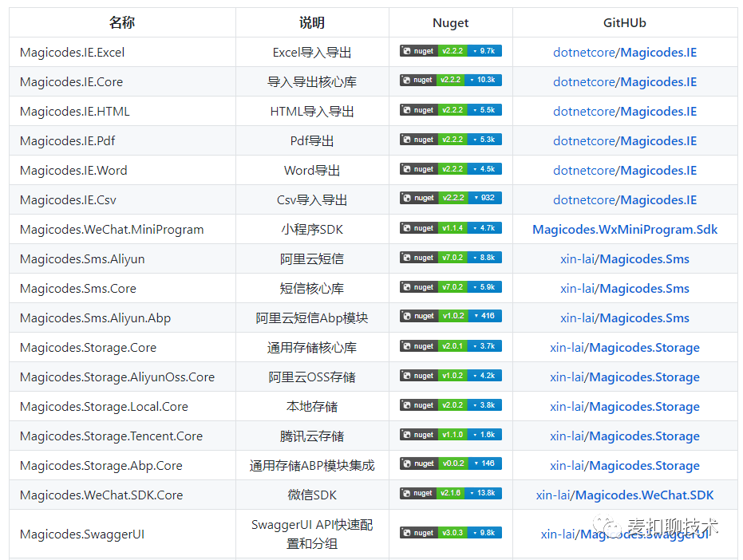Open the nuget badge for Magicodes.Sms.Core

tap(451, 287)
